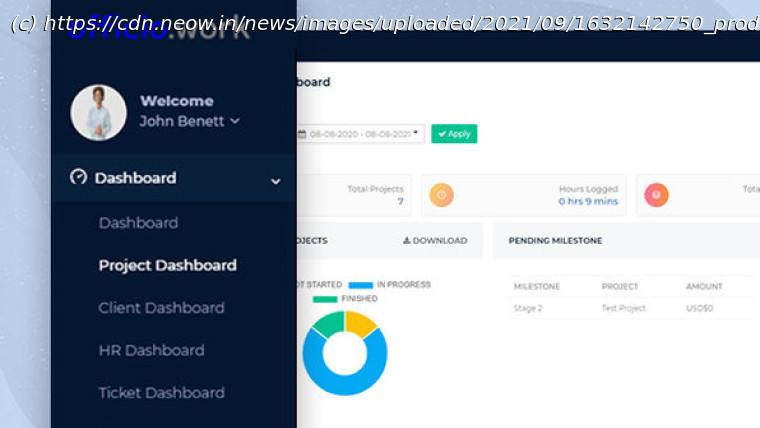Toggle the Finished green legend swatch
The width and height of the screenshot is (760, 428).
click(325, 299)
